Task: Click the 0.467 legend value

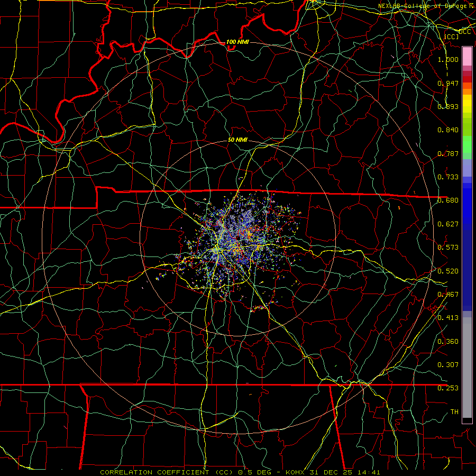Action: pos(448,295)
